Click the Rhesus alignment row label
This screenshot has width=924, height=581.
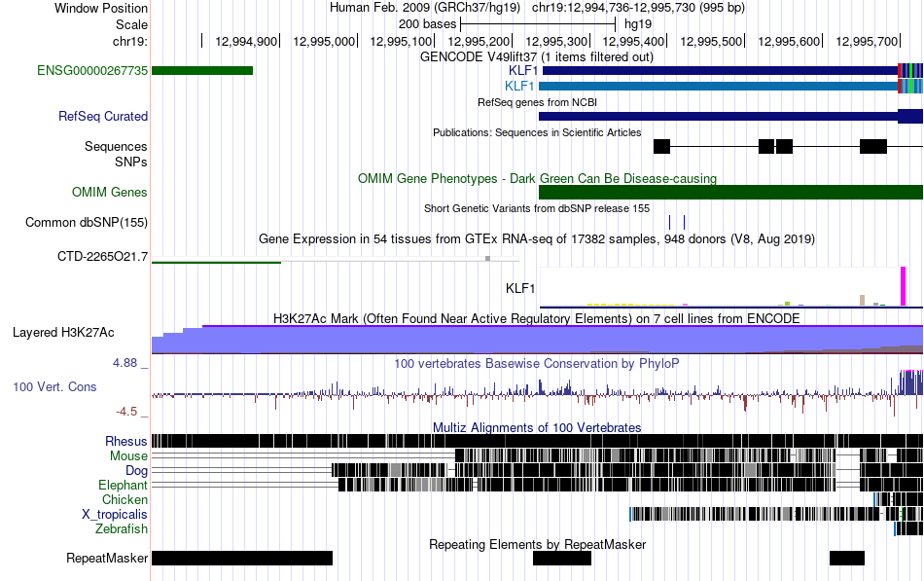(x=126, y=441)
